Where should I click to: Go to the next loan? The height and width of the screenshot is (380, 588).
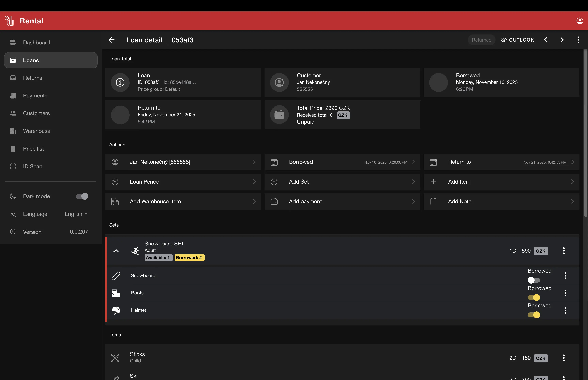pyautogui.click(x=562, y=40)
